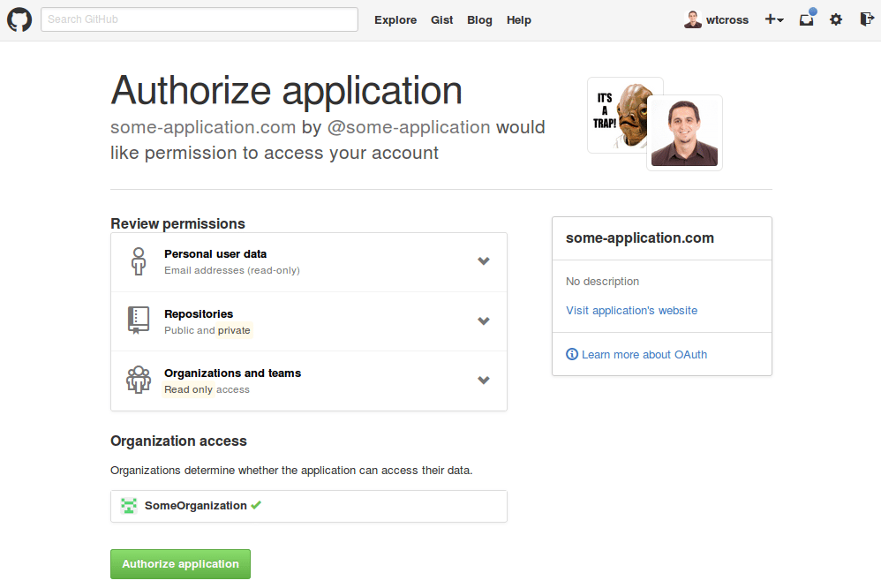Click the organizations group icon
The width and height of the screenshot is (881, 588).
[139, 380]
